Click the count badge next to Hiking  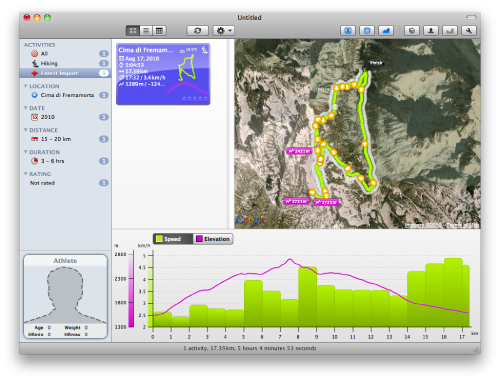104,63
